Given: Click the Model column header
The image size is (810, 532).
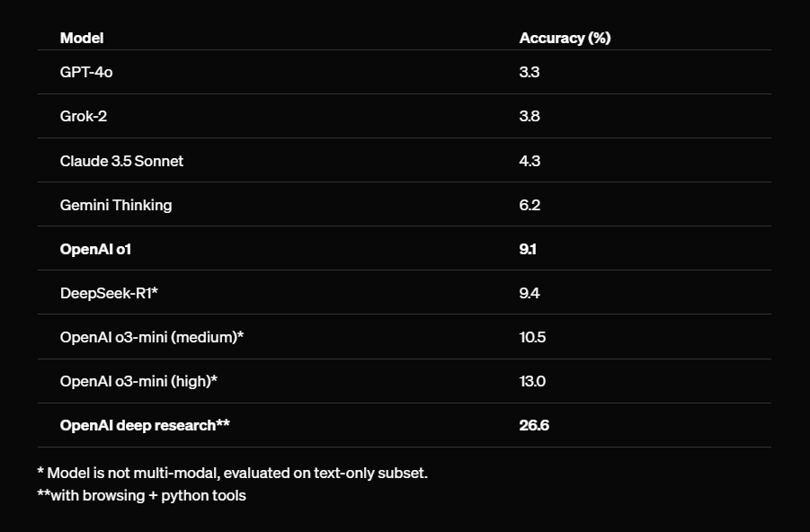Looking at the screenshot, I should (82, 38).
